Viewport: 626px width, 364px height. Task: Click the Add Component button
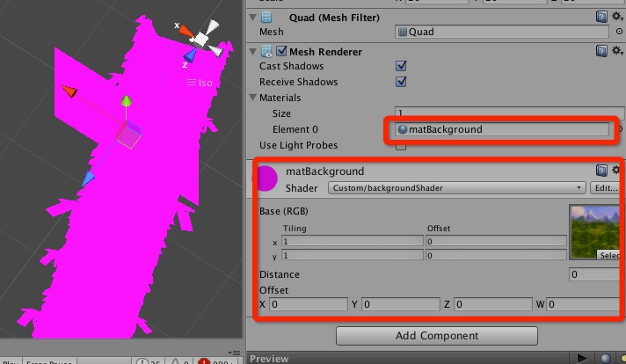pyautogui.click(x=436, y=335)
